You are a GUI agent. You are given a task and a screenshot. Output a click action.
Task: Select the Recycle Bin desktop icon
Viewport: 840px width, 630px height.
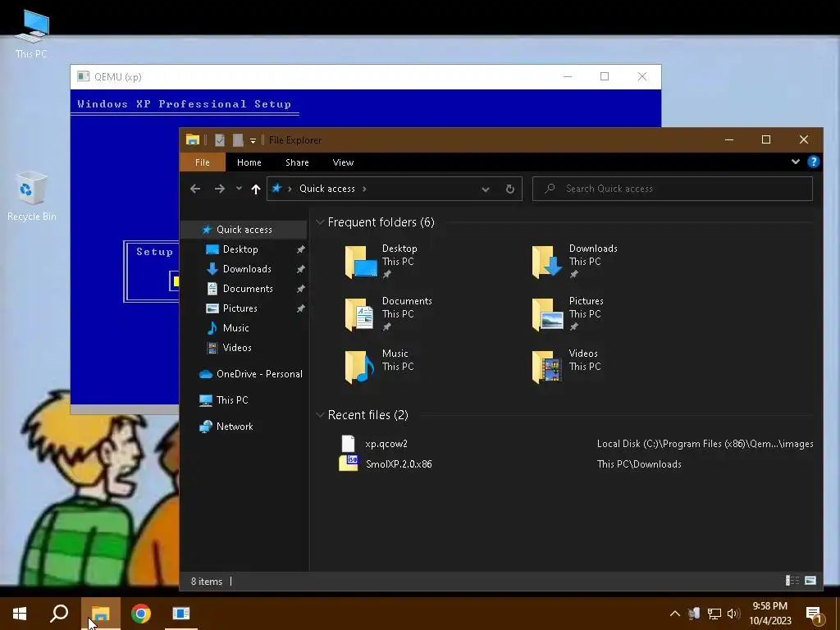[32, 196]
